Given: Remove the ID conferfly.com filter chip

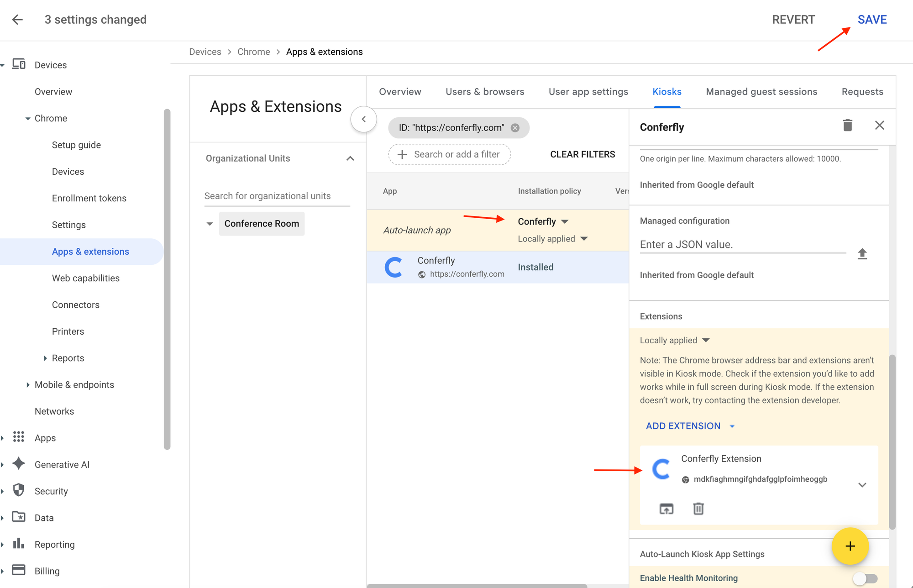Looking at the screenshot, I should point(515,128).
